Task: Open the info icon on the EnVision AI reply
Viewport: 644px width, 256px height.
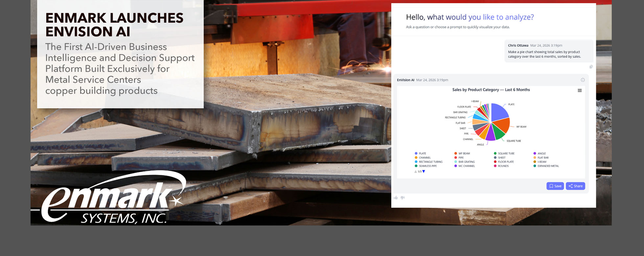Action: pyautogui.click(x=583, y=80)
